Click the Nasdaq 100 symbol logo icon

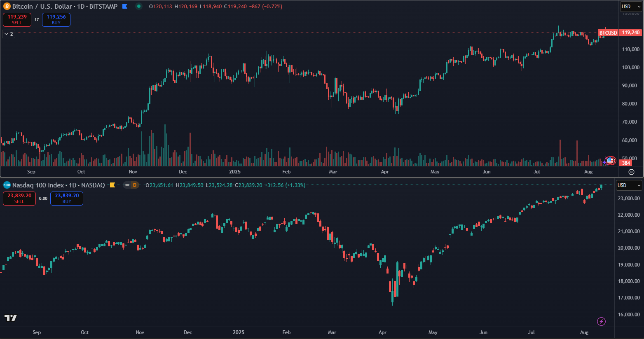tap(7, 185)
